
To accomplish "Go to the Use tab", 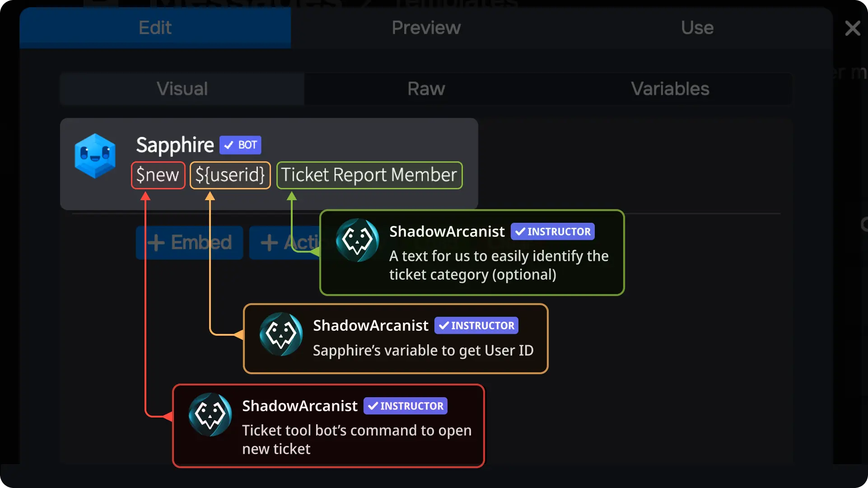I will tap(697, 28).
